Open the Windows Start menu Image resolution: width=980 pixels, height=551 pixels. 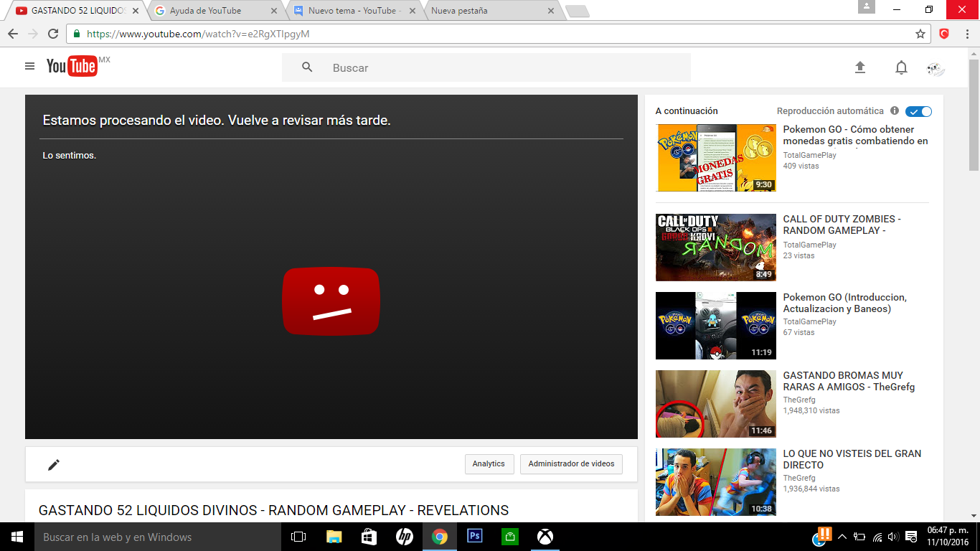[x=17, y=537]
